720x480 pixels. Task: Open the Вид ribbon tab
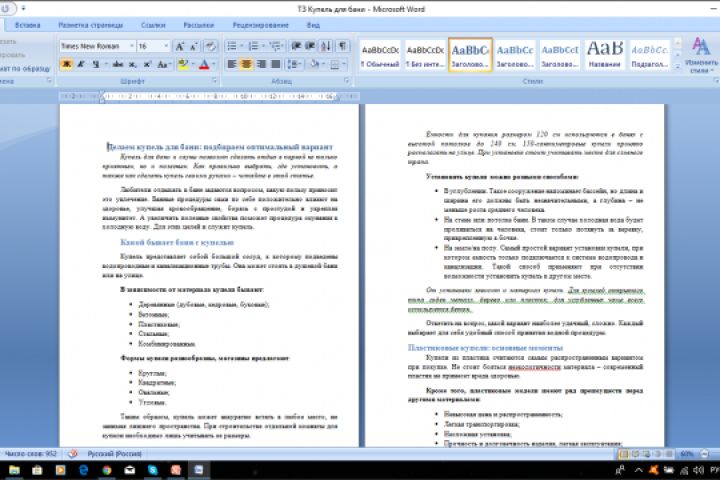pos(313,25)
